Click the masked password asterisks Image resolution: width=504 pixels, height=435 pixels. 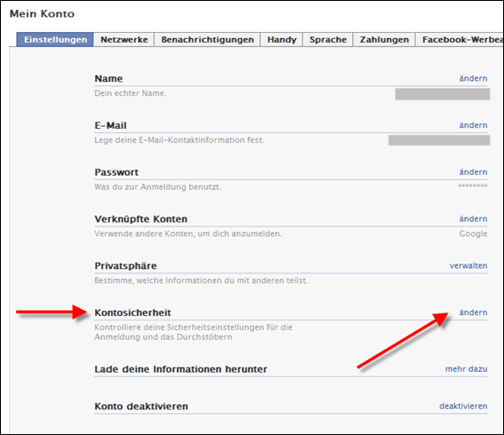[473, 186]
